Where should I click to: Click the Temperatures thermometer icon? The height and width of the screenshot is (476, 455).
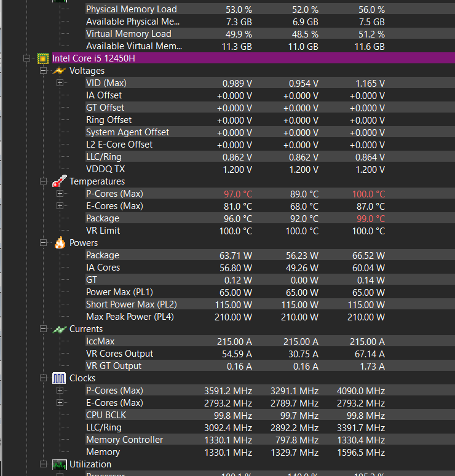59,181
